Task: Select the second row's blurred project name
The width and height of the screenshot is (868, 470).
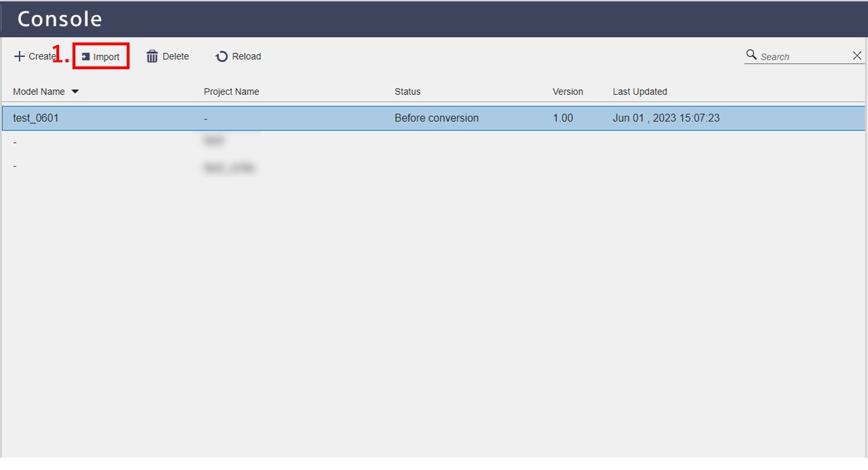Action: click(x=214, y=140)
